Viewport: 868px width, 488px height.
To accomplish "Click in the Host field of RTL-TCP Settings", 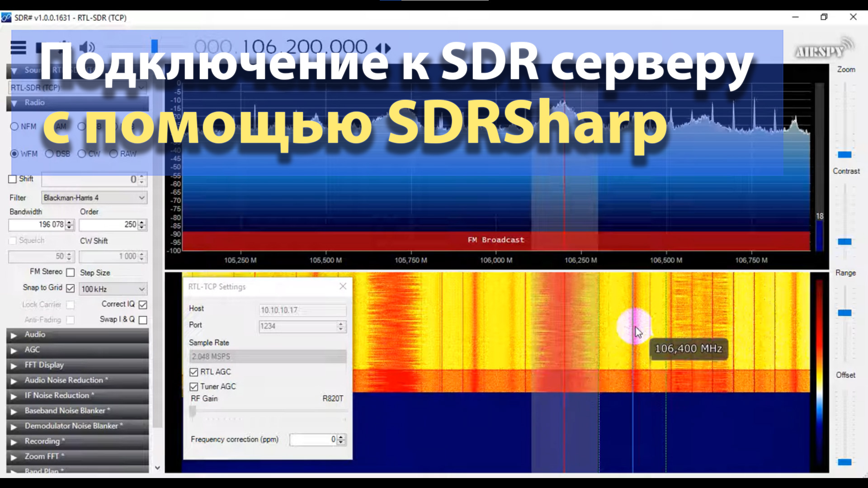I will [x=302, y=310].
